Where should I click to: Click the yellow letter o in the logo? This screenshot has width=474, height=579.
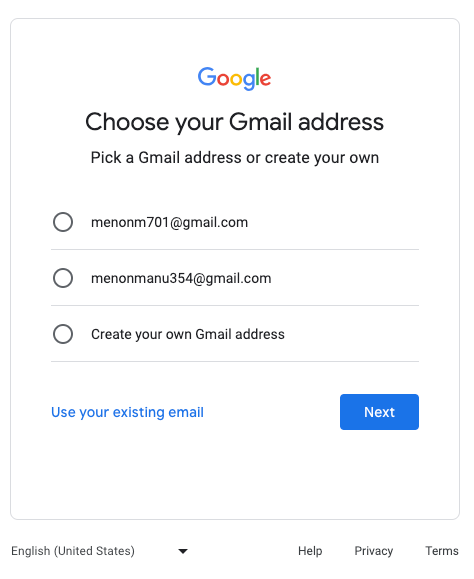[x=236, y=80]
